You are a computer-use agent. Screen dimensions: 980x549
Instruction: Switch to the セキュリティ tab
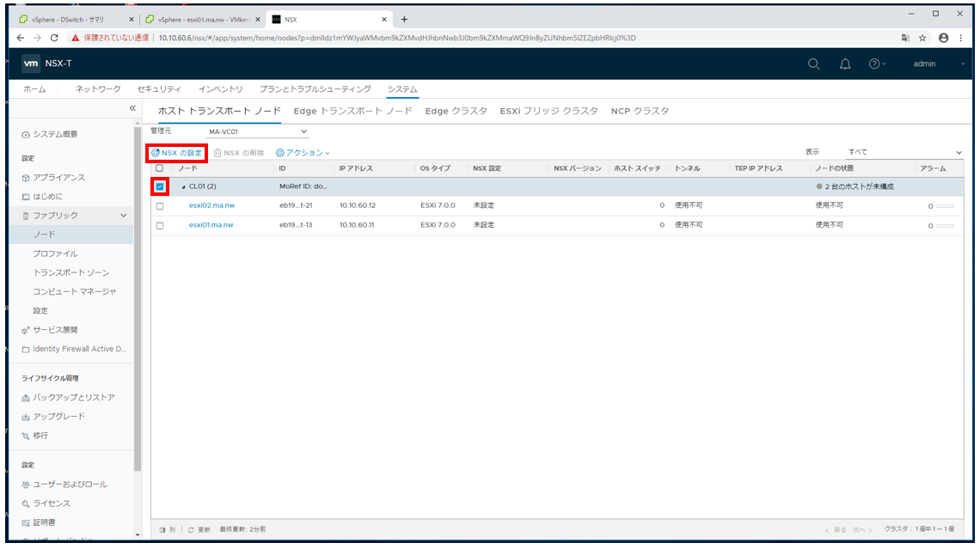tap(159, 89)
